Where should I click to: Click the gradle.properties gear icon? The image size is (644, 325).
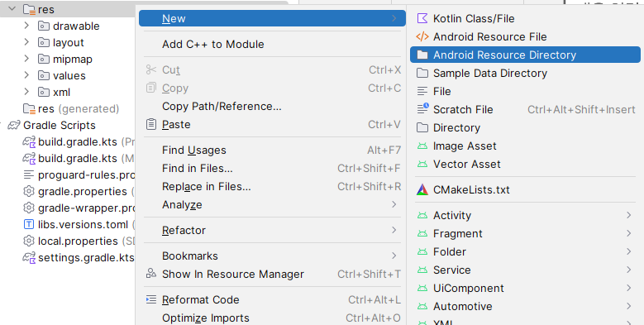pyautogui.click(x=29, y=192)
